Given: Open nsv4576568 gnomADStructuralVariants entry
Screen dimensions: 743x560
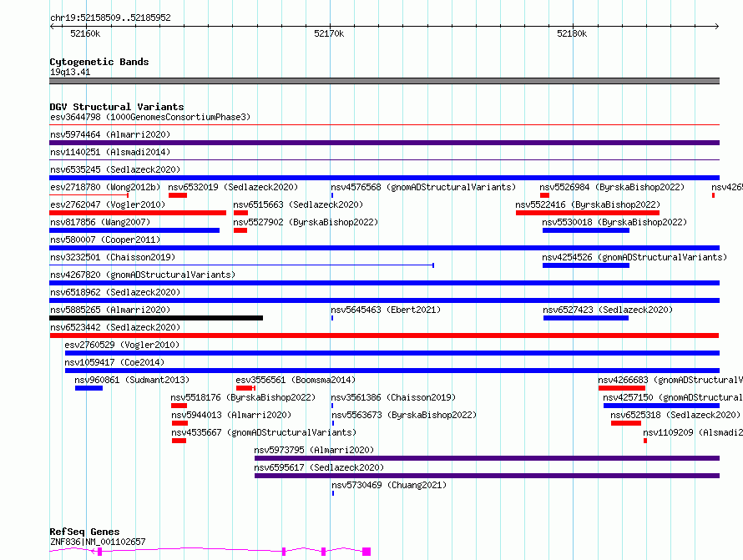Looking at the screenshot, I should [x=423, y=187].
